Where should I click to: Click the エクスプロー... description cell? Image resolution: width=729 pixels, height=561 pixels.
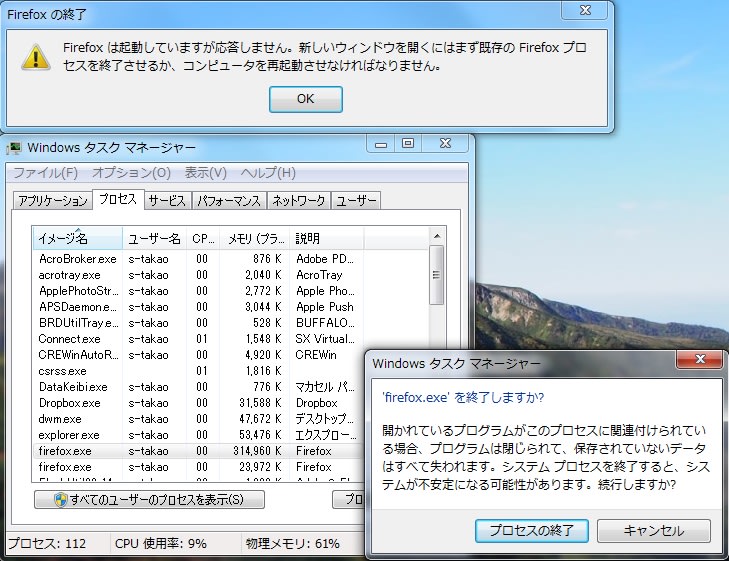pyautogui.click(x=325, y=435)
